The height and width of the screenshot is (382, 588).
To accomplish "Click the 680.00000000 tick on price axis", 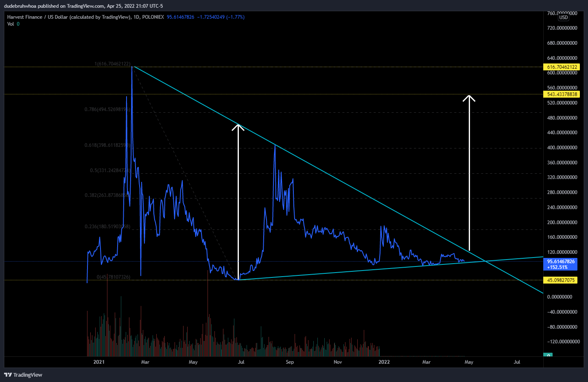I will (x=562, y=43).
